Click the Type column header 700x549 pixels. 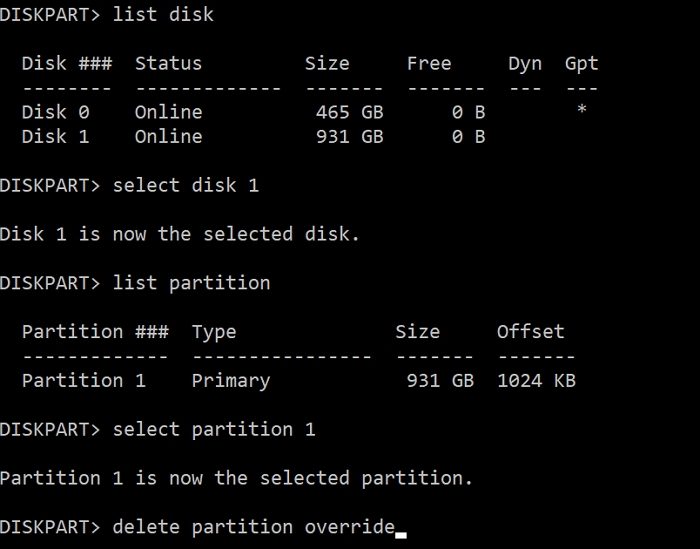(214, 332)
